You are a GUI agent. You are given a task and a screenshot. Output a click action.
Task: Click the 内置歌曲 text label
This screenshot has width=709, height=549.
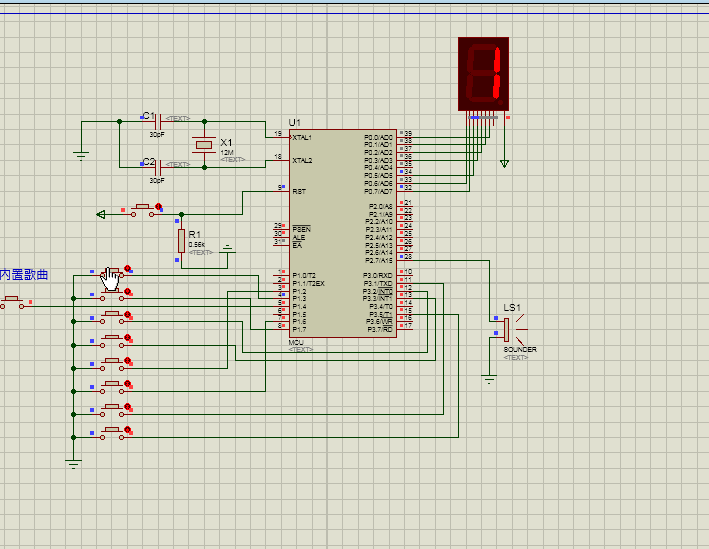point(24,274)
